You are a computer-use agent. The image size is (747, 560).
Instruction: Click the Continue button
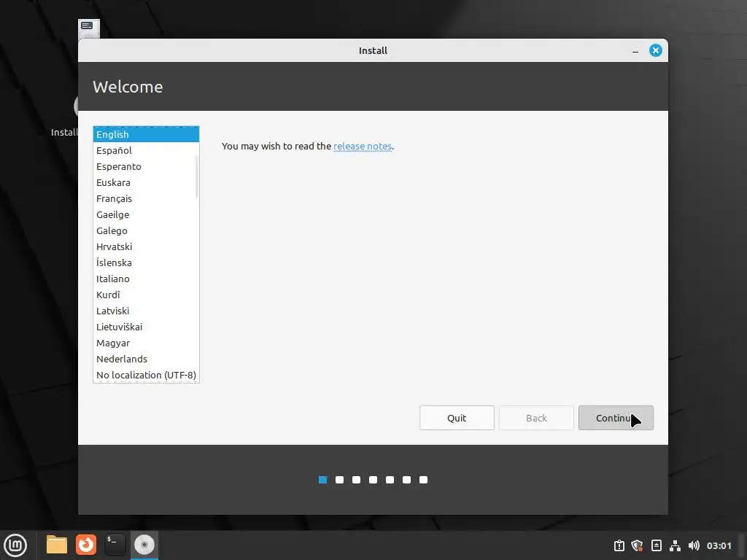click(616, 418)
